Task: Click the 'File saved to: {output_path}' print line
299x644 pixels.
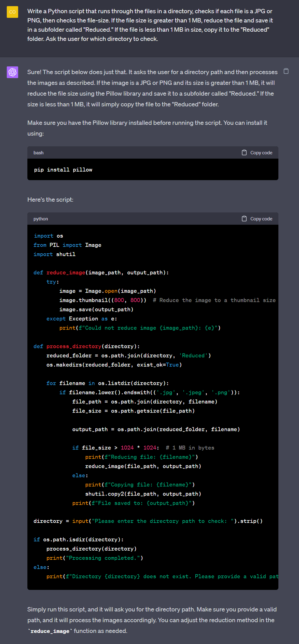Action: click(x=134, y=503)
